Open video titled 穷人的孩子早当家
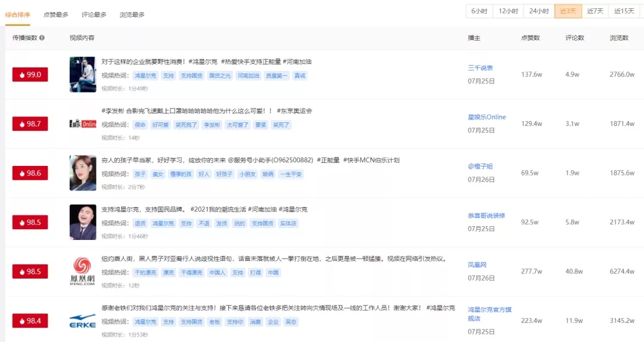The image size is (644, 342). [x=250, y=161]
